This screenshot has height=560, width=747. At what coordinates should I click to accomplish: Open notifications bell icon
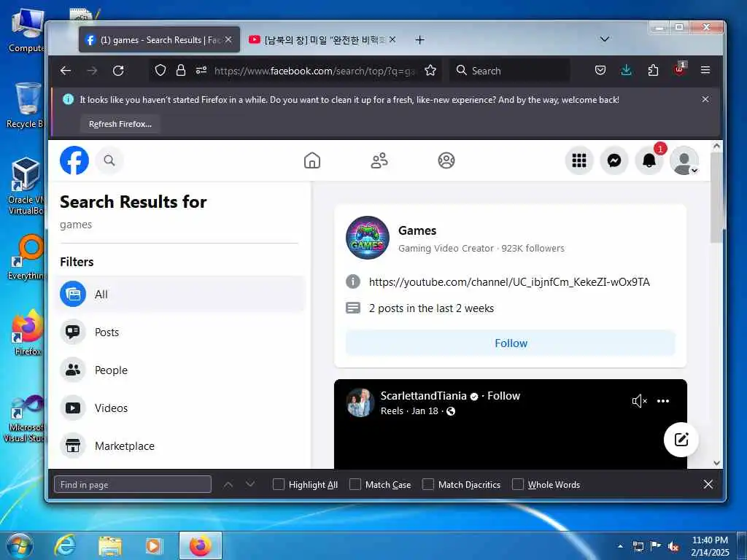tap(649, 160)
